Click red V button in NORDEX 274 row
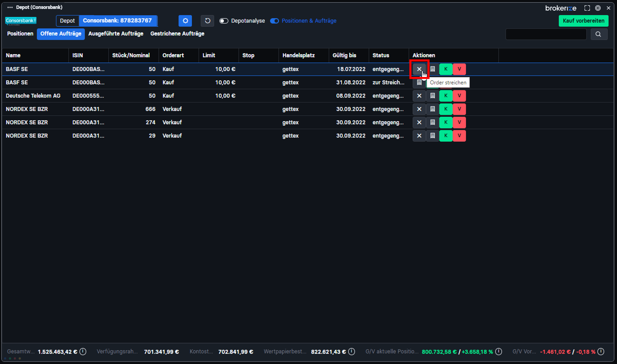617x364 pixels. click(x=459, y=122)
